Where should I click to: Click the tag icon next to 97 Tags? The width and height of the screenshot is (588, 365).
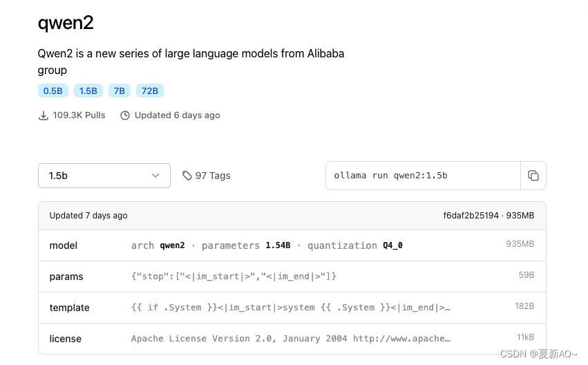coord(187,176)
